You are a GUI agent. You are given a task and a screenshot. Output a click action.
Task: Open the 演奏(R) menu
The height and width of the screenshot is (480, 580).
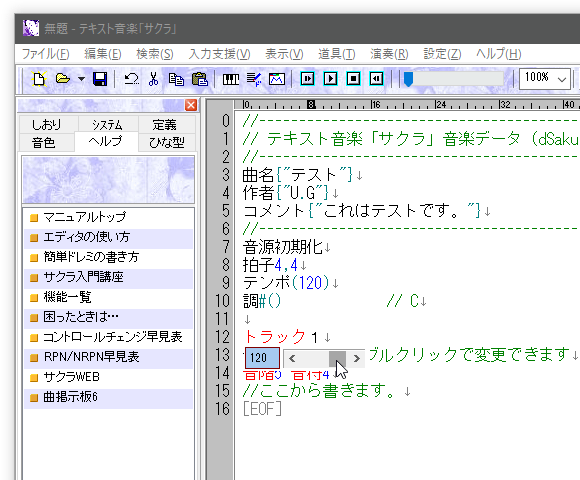389,54
